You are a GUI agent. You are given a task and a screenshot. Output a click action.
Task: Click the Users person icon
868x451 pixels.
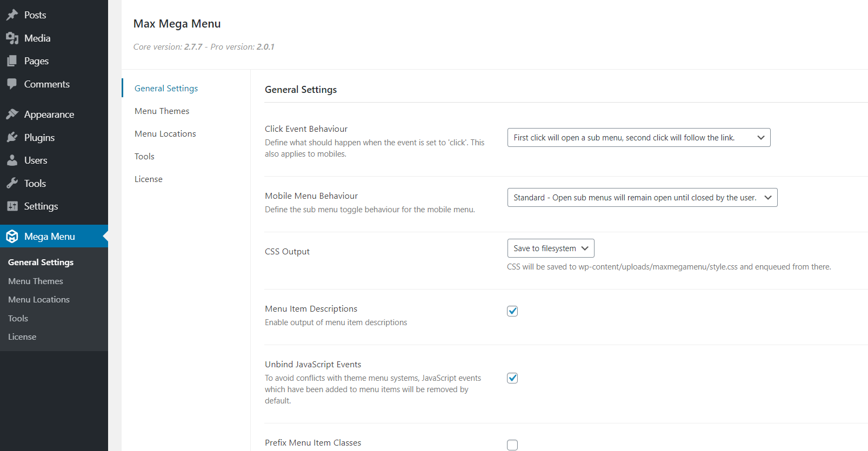[x=12, y=160]
